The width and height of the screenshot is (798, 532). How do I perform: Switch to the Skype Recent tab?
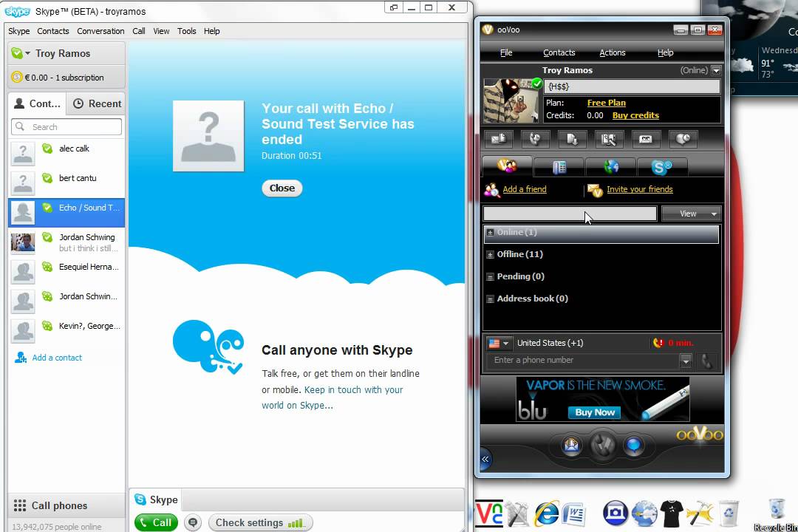[97, 103]
